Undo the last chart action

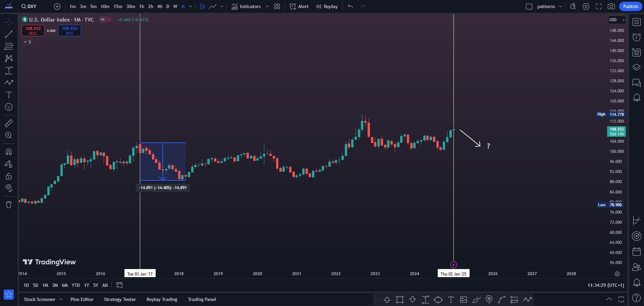pyautogui.click(x=351, y=6)
